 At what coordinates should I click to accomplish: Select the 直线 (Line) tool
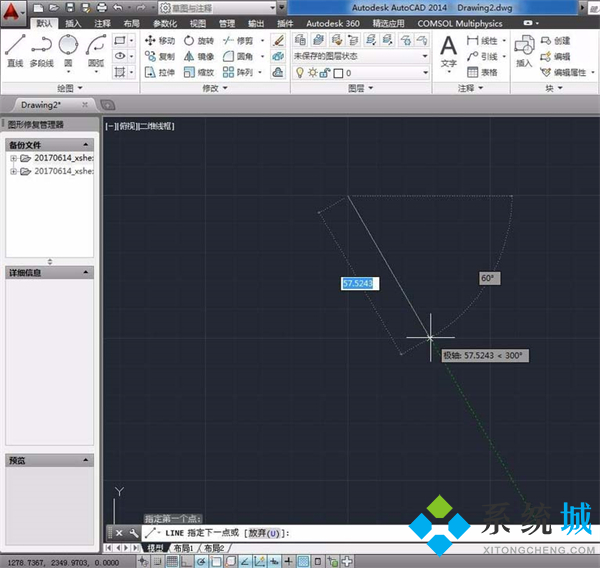click(x=14, y=49)
